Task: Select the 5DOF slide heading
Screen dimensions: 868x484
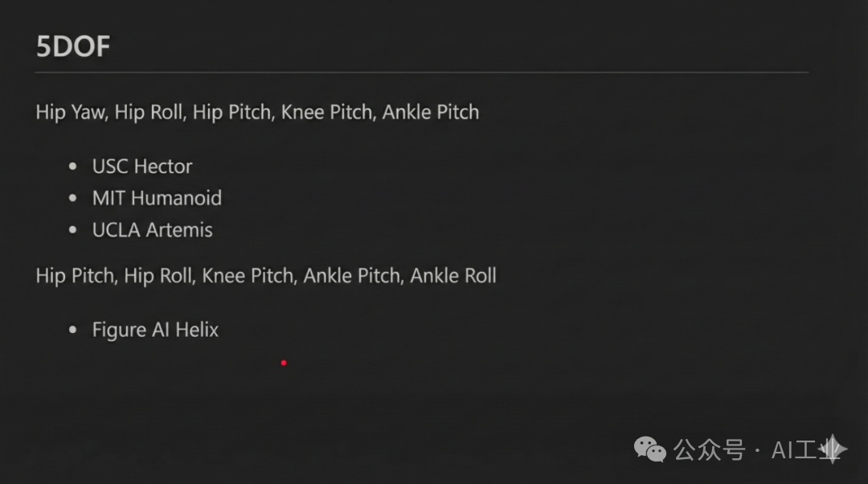Action: click(73, 47)
